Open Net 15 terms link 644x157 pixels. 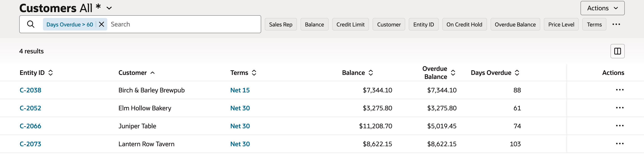pyautogui.click(x=240, y=90)
